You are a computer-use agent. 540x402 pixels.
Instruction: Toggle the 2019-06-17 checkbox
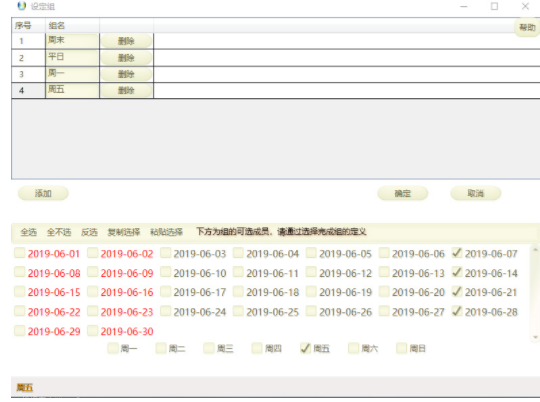pos(165,291)
